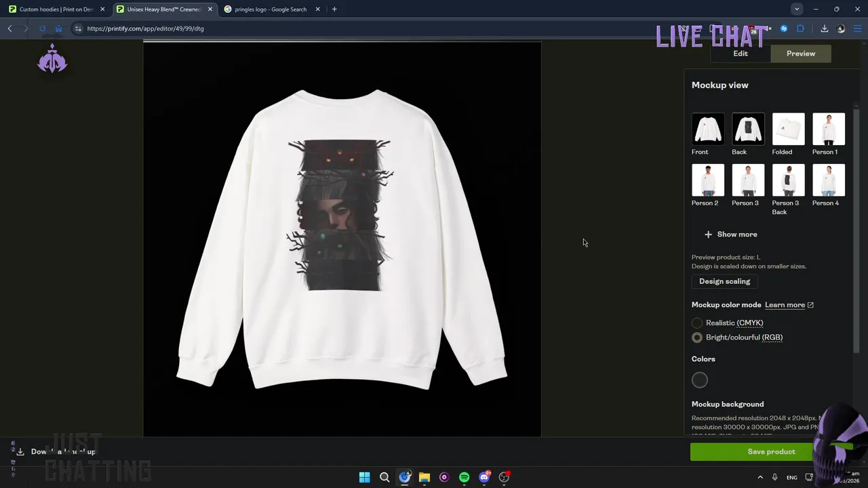Image resolution: width=868 pixels, height=488 pixels.
Task: Go back to the previous page
Action: pos(9,28)
